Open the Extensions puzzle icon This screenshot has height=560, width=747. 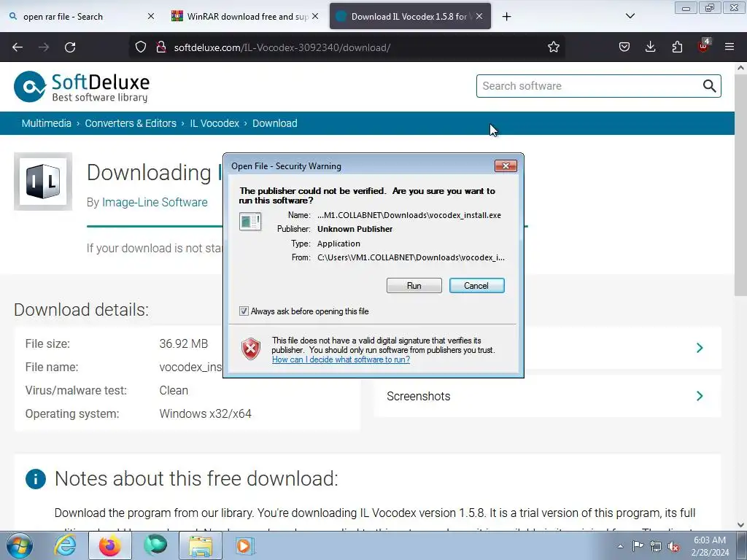point(677,47)
